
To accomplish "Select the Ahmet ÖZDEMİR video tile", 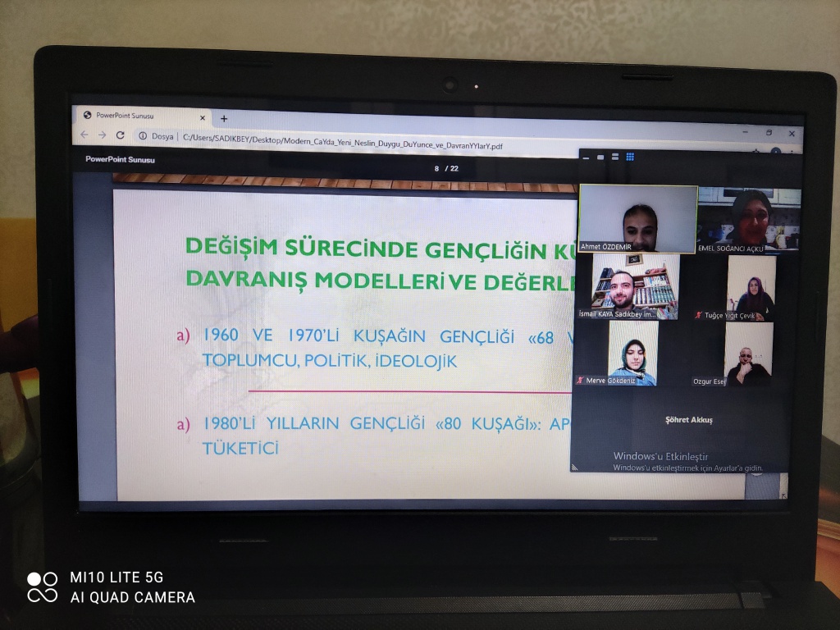I will (x=637, y=217).
